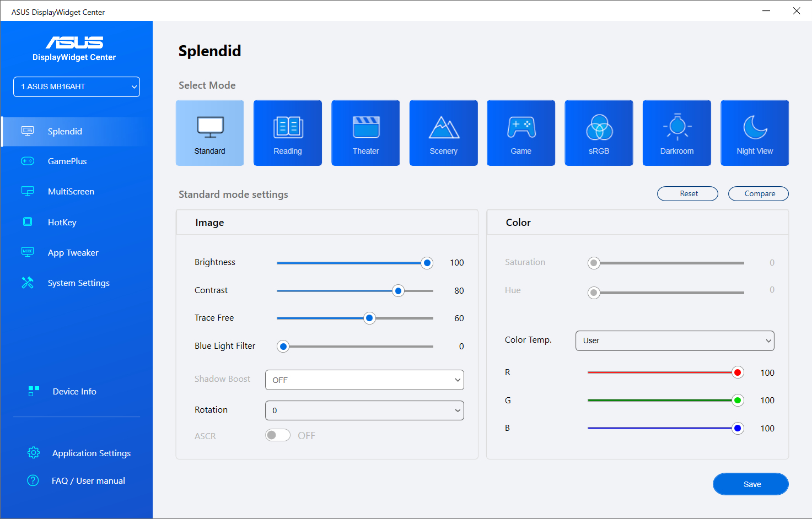
Task: Enable Night View moon icon
Action: [x=755, y=127]
